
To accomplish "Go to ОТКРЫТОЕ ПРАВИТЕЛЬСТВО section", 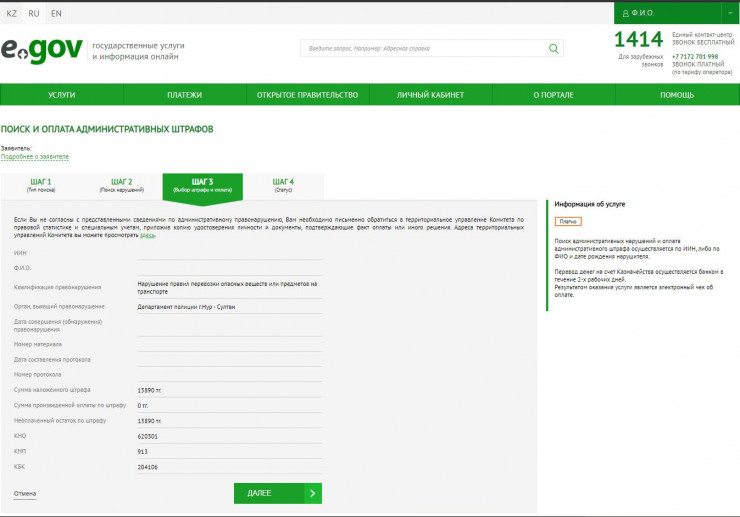I will tap(307, 95).
